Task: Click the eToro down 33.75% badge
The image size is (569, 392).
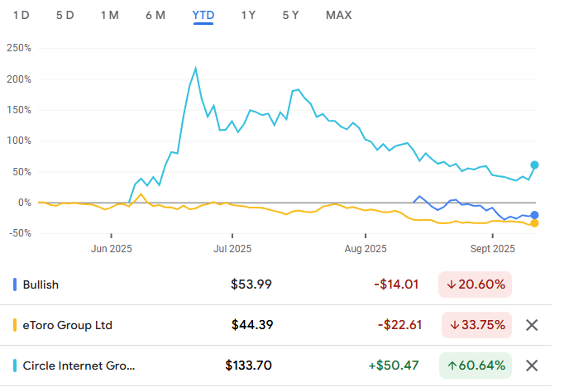Action: (476, 325)
